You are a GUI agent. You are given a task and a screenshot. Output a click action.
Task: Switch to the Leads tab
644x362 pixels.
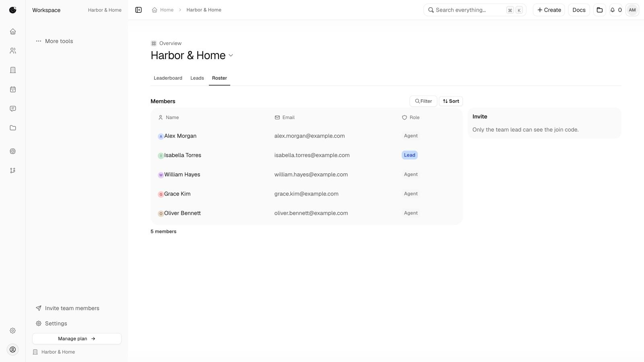coord(197,78)
